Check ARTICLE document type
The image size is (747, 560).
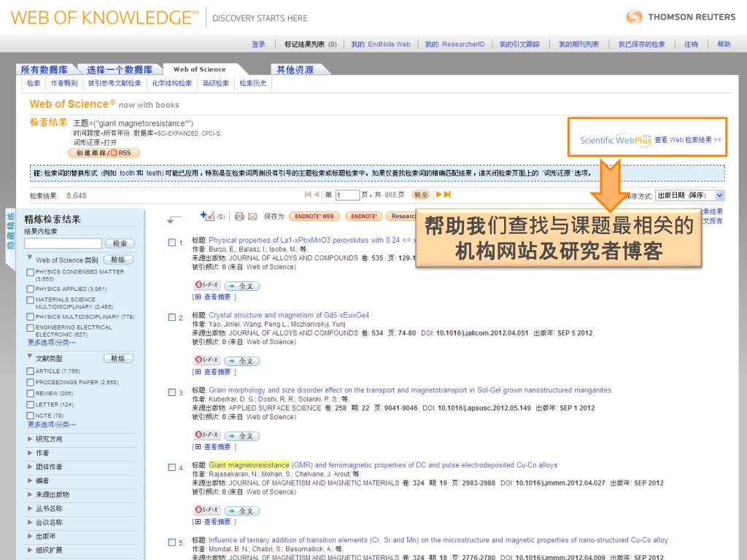(x=31, y=371)
